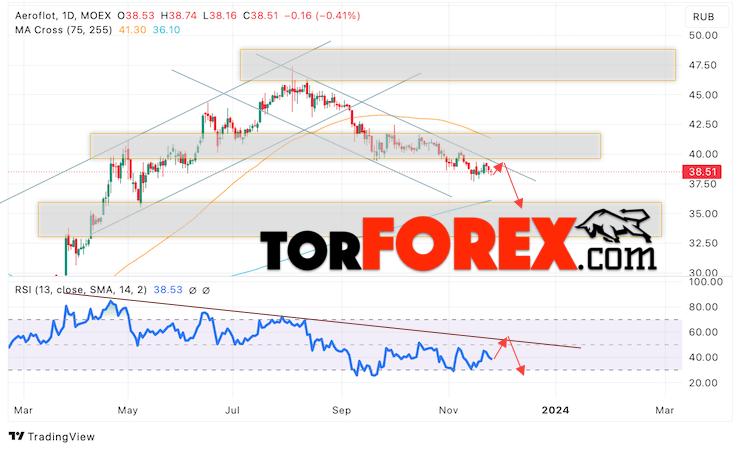Image resolution: width=741 pixels, height=451 pixels.
Task: Click the low price L38.16
Action: click(220, 16)
